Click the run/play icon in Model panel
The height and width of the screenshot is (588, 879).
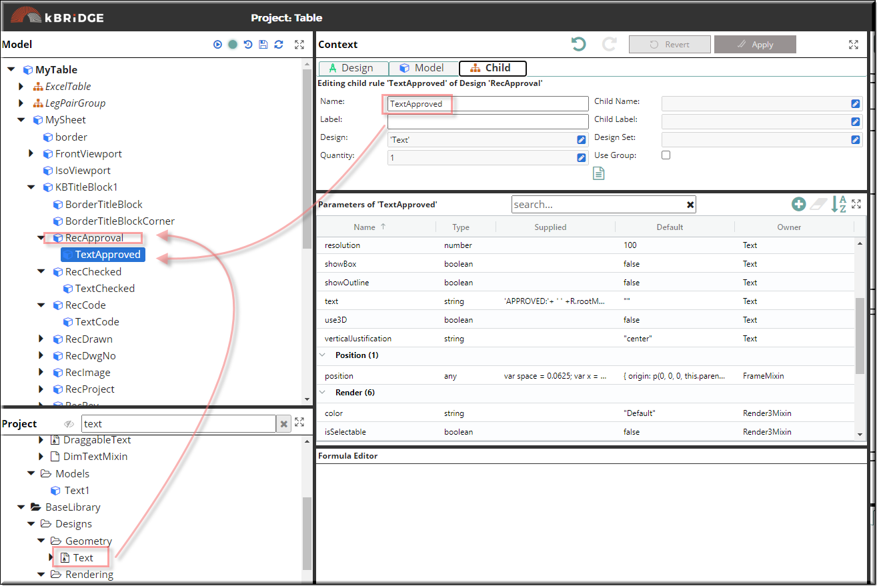click(x=217, y=45)
